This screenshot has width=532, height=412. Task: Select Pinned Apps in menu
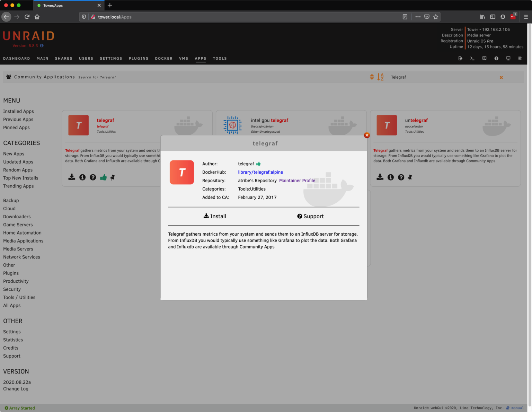pos(17,128)
